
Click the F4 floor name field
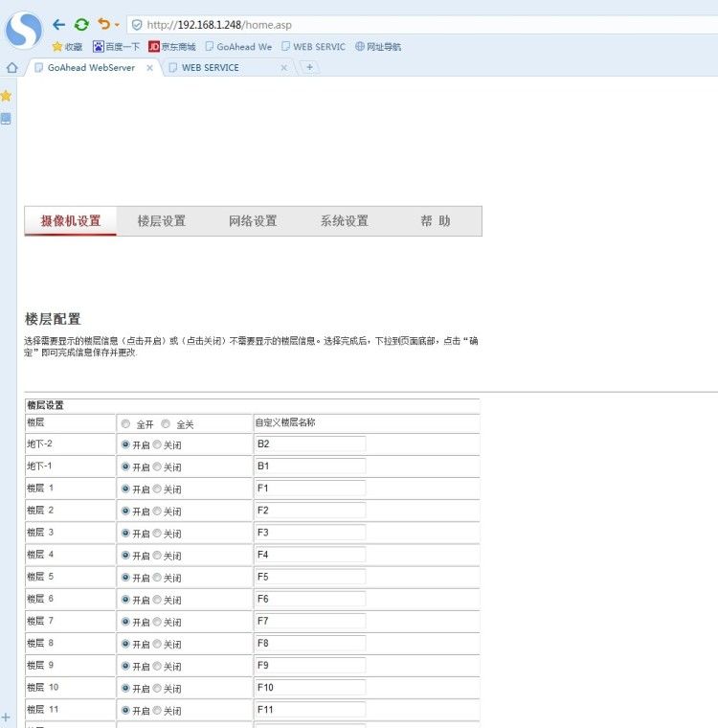(x=310, y=555)
